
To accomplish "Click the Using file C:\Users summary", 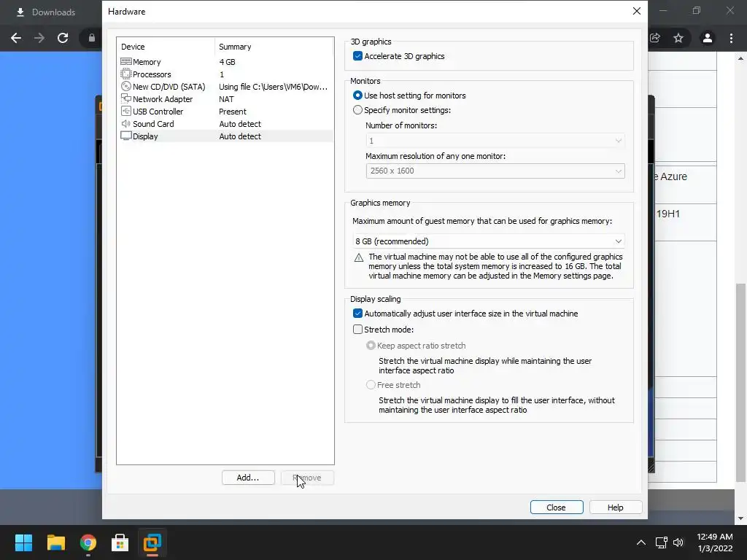I will (x=273, y=87).
